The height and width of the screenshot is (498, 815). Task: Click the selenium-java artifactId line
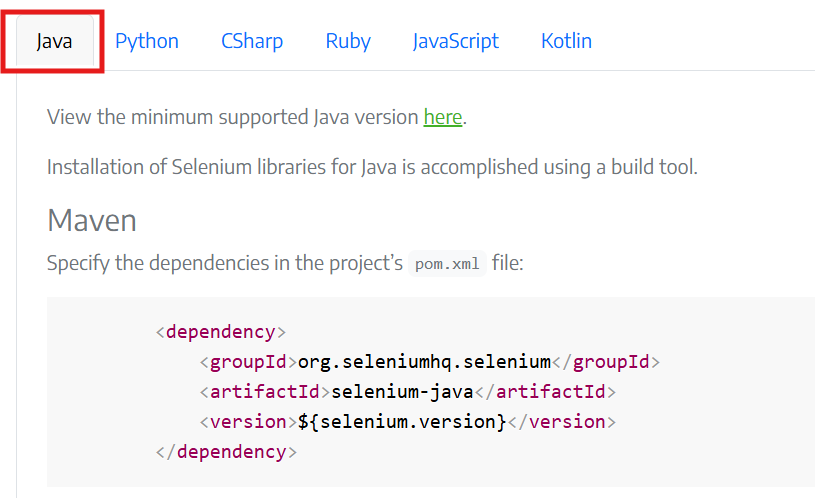click(408, 391)
